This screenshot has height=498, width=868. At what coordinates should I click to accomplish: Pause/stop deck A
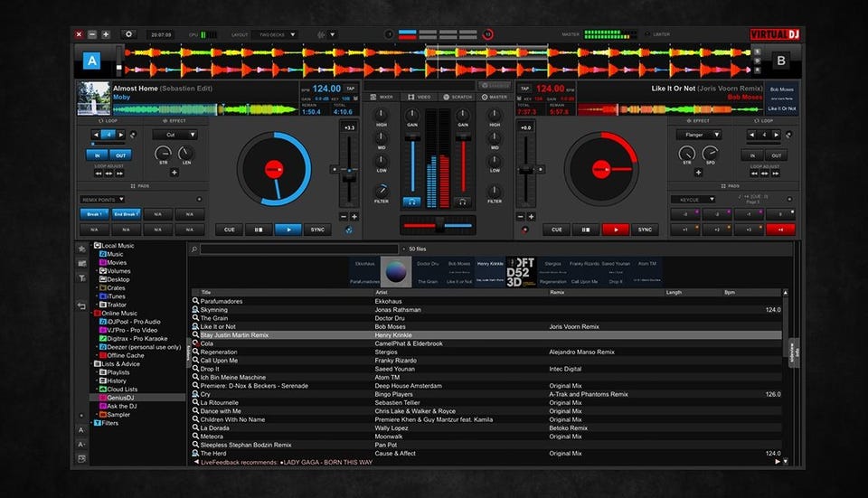tap(259, 230)
